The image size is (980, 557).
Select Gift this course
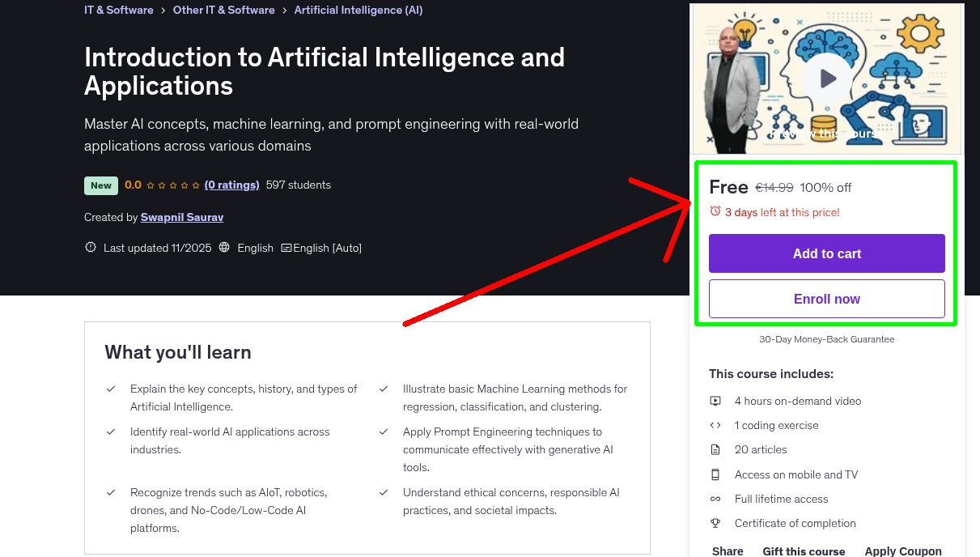(x=804, y=551)
